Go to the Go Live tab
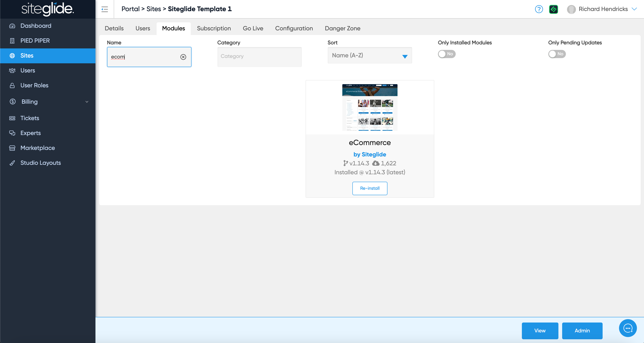Viewport: 644px width, 343px height. (x=253, y=28)
